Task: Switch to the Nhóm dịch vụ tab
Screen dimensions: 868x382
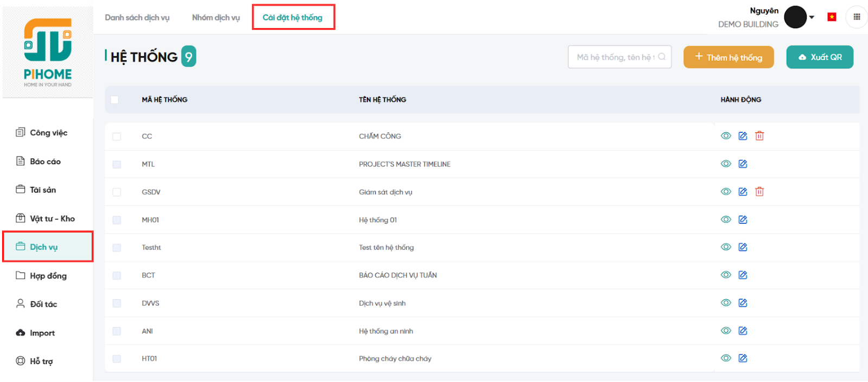Action: pos(216,17)
